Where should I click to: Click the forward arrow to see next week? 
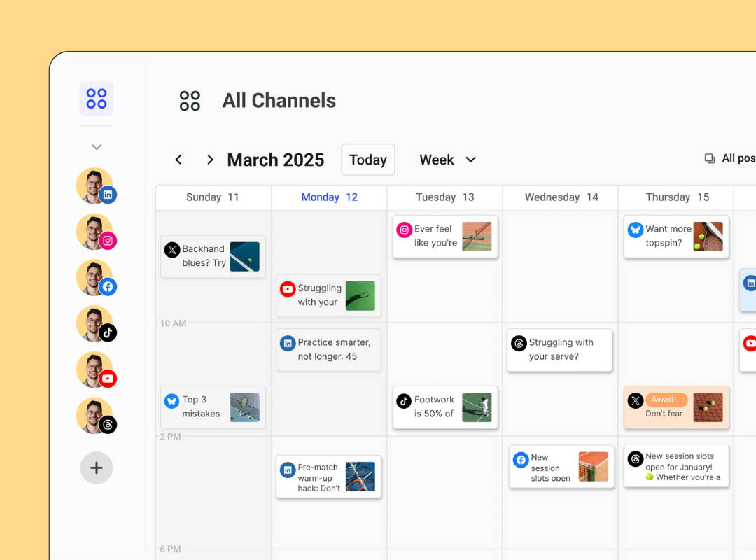209,160
